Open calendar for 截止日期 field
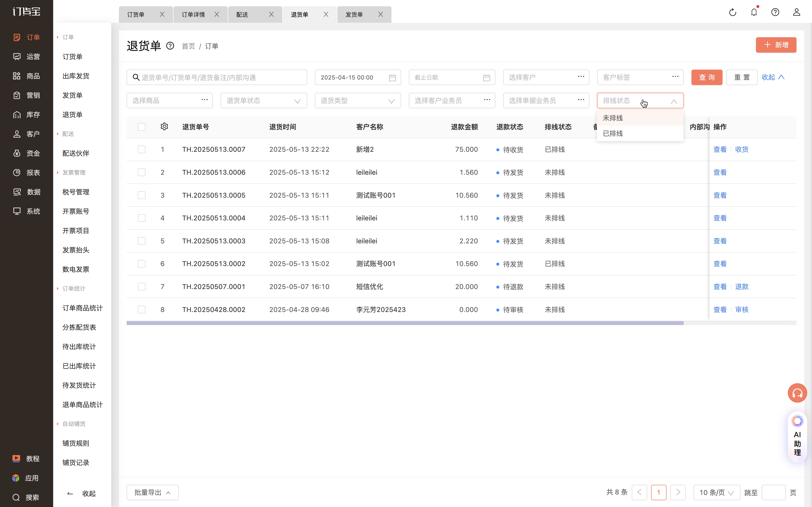812x507 pixels. tap(486, 78)
